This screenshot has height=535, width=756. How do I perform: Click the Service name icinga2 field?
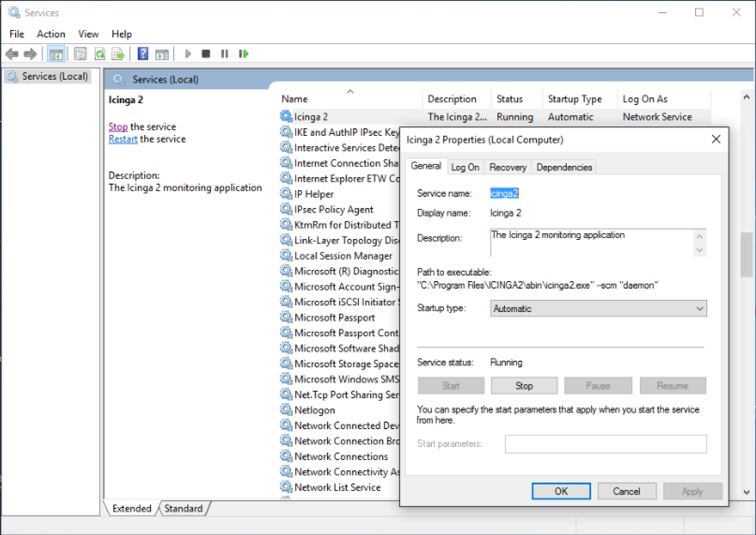tap(504, 193)
